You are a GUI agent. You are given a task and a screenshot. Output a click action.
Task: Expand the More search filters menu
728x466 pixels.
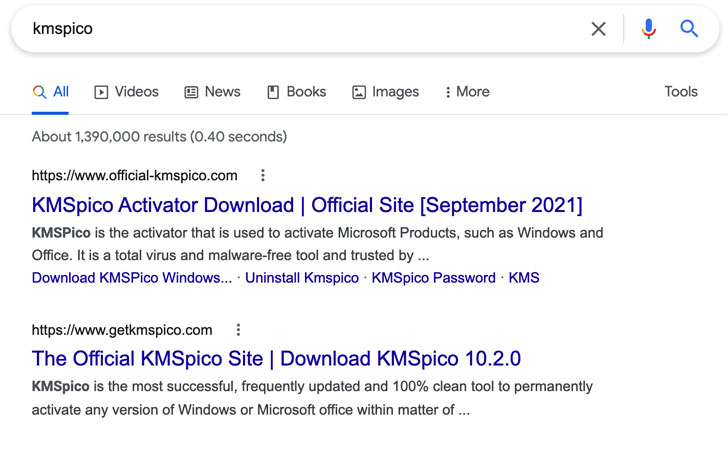tap(466, 92)
